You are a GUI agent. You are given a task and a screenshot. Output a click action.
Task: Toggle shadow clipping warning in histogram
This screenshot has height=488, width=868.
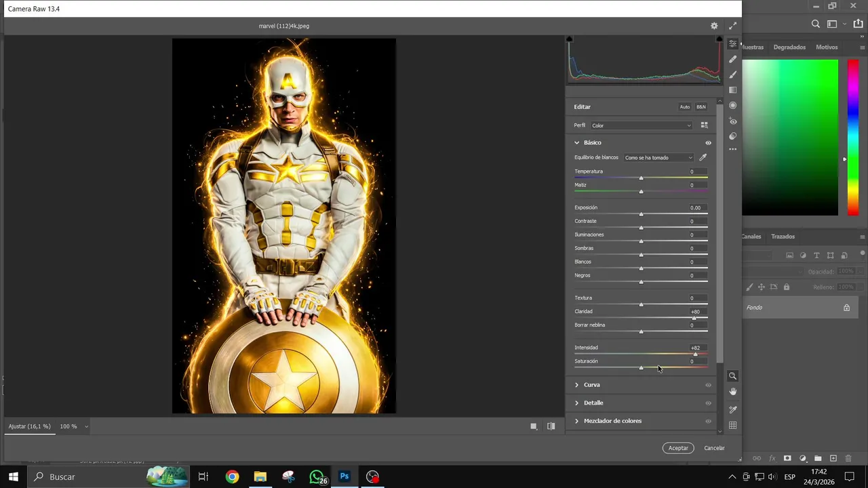569,39
